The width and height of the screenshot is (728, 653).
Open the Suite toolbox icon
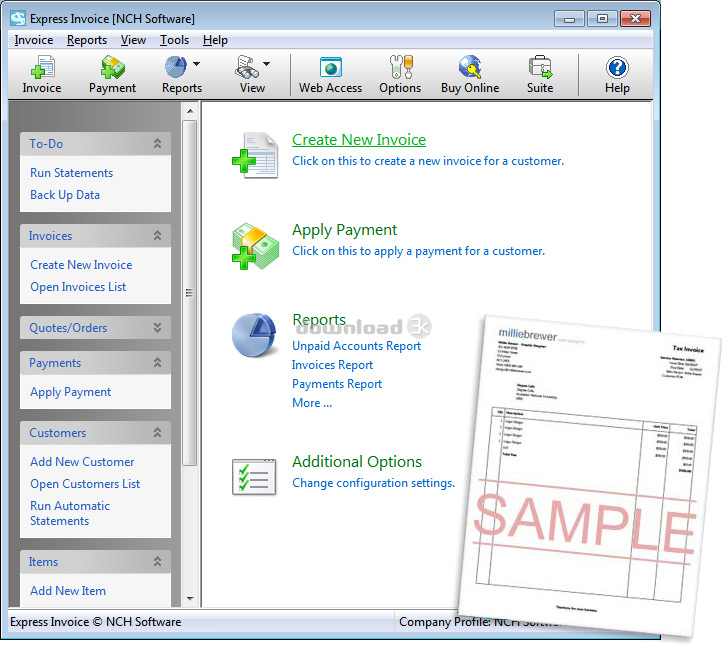pos(540,67)
